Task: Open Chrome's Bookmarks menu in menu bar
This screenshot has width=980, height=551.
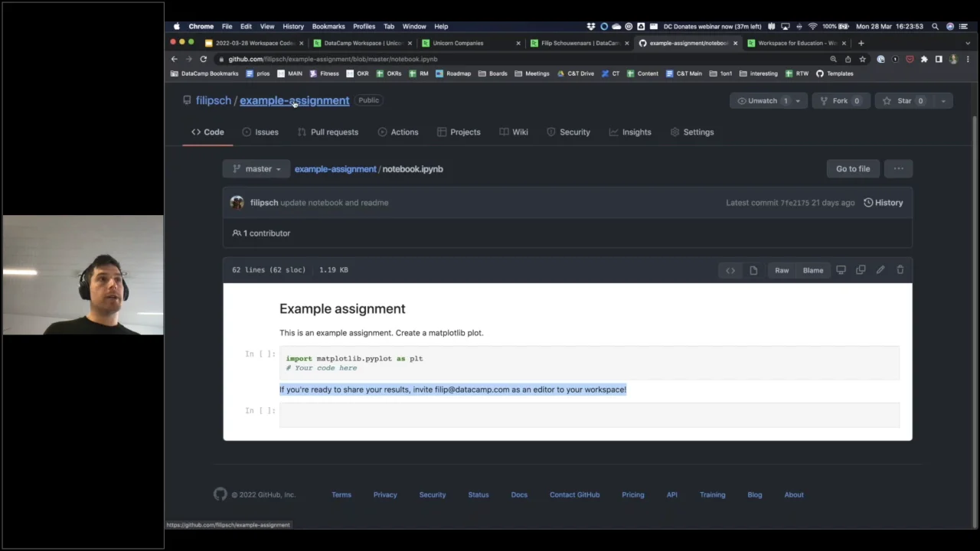Action: point(328,26)
